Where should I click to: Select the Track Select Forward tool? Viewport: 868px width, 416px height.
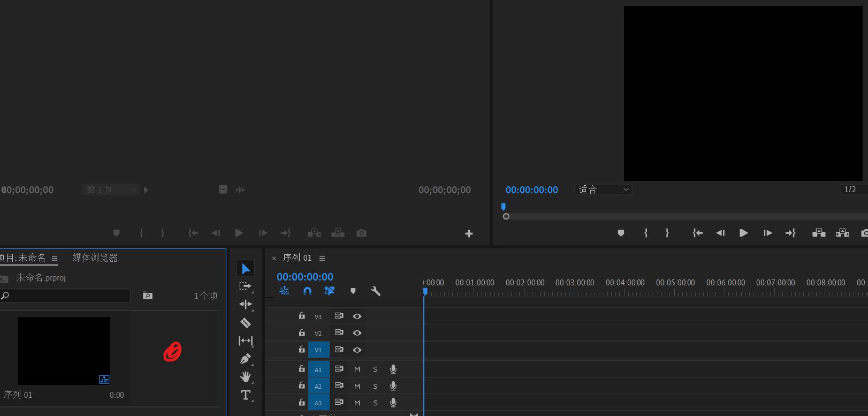[x=245, y=286]
